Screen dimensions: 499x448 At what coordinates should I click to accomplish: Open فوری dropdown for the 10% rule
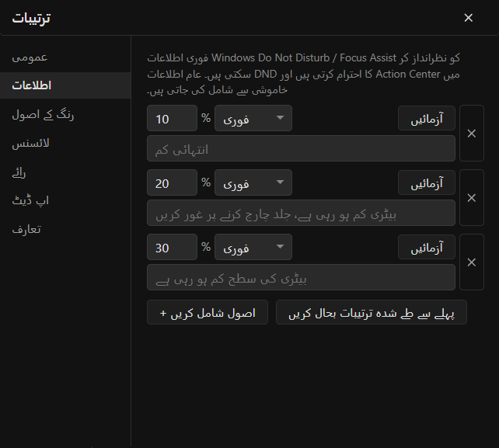coord(253,118)
